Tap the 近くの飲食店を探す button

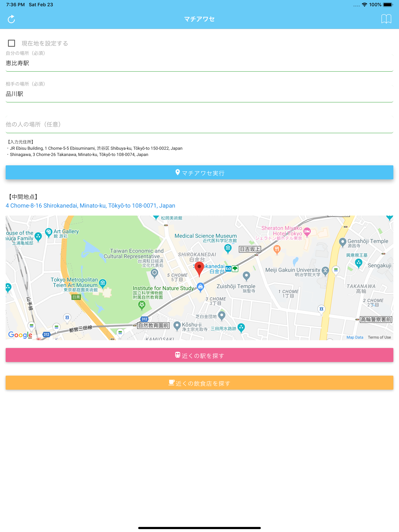[x=199, y=383]
